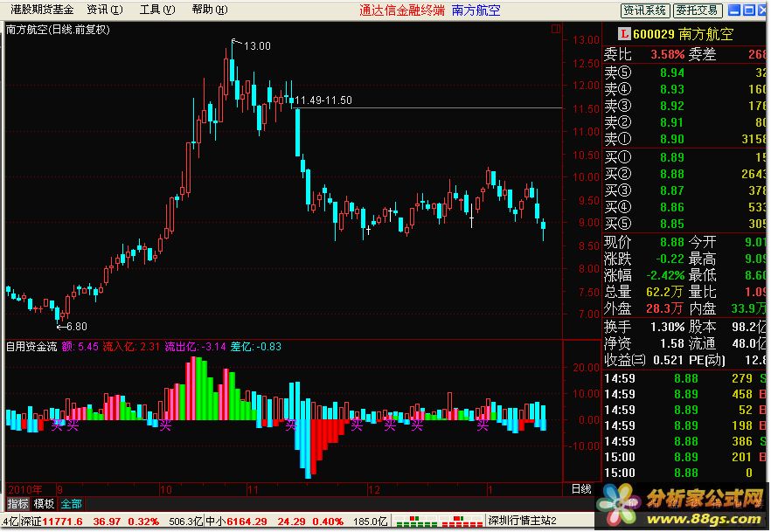This screenshot has width=771, height=532.
Task: Select last tick row 15:00 8.88 0
Action: pos(684,473)
